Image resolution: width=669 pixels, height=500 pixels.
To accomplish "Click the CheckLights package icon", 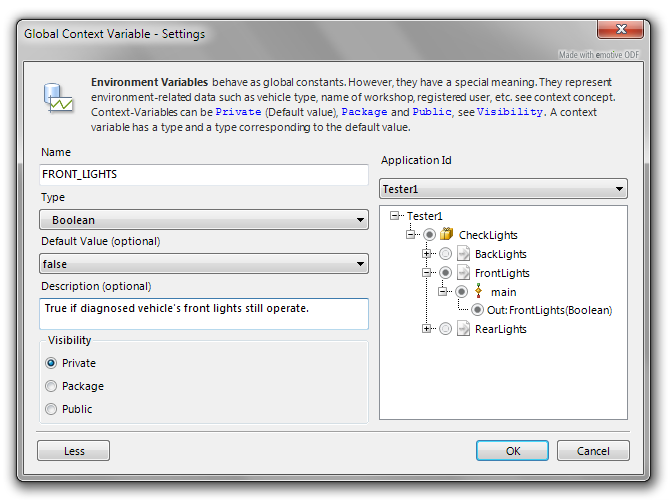I will (447, 235).
